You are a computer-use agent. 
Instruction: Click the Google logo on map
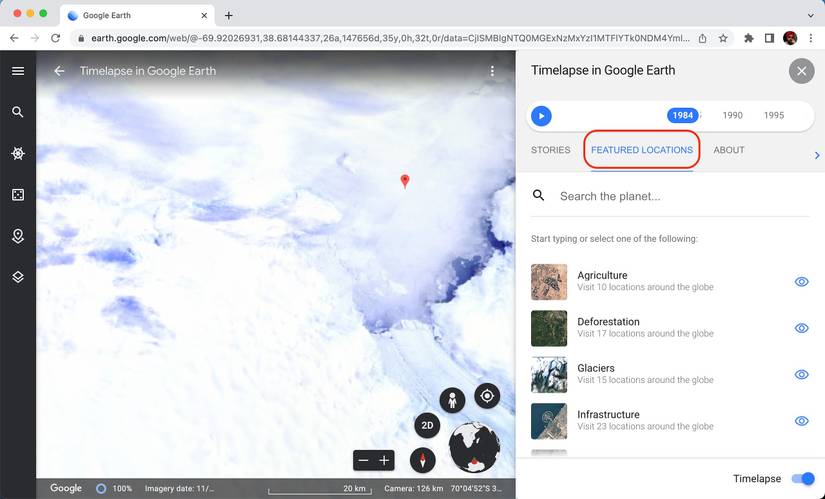(66, 488)
